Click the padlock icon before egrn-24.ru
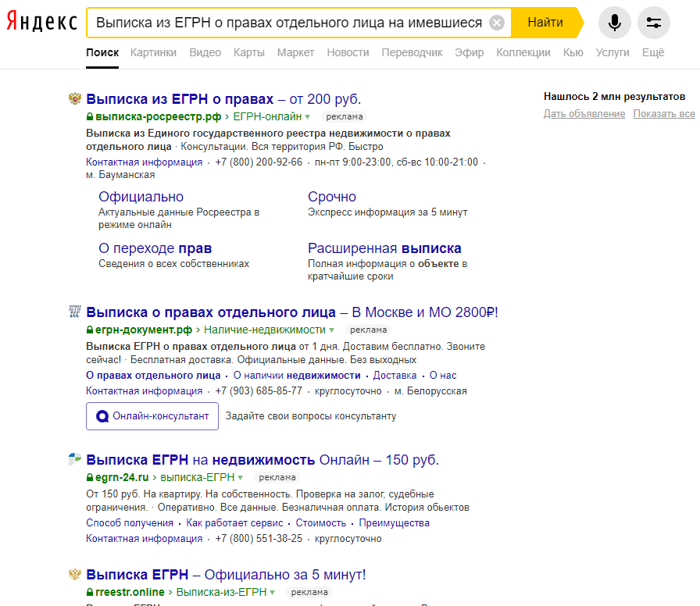The height and width of the screenshot is (606, 700). 91,476
